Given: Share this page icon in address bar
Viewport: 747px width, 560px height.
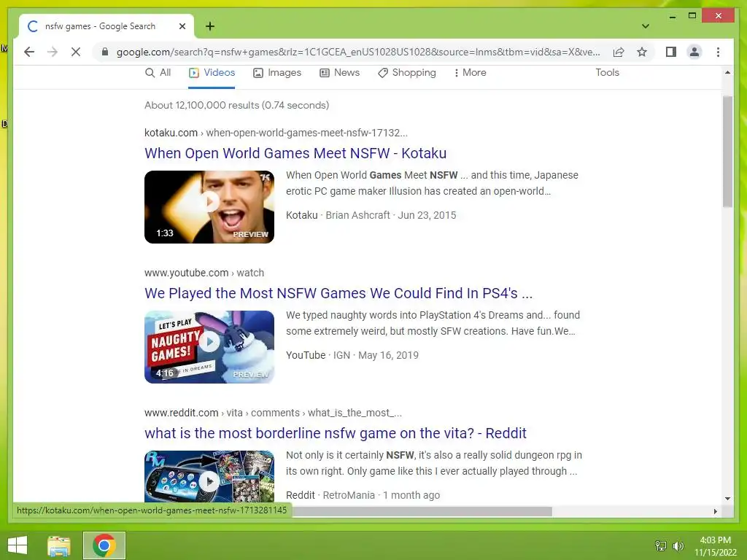Looking at the screenshot, I should point(619,52).
